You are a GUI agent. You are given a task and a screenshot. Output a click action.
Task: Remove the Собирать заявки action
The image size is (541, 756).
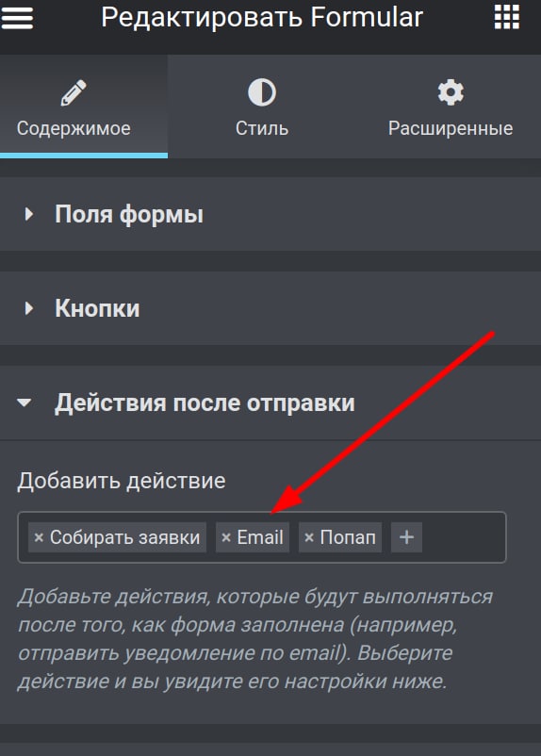point(39,537)
